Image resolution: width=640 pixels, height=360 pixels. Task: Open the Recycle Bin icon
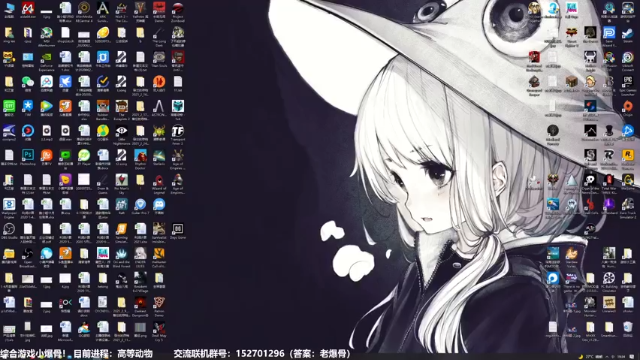click(x=628, y=329)
